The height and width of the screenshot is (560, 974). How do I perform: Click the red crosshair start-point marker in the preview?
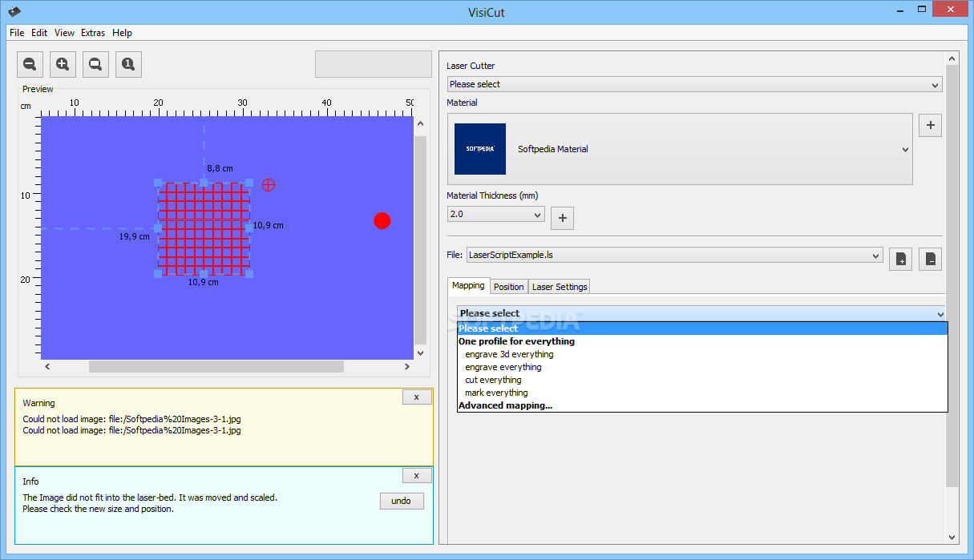[x=269, y=185]
